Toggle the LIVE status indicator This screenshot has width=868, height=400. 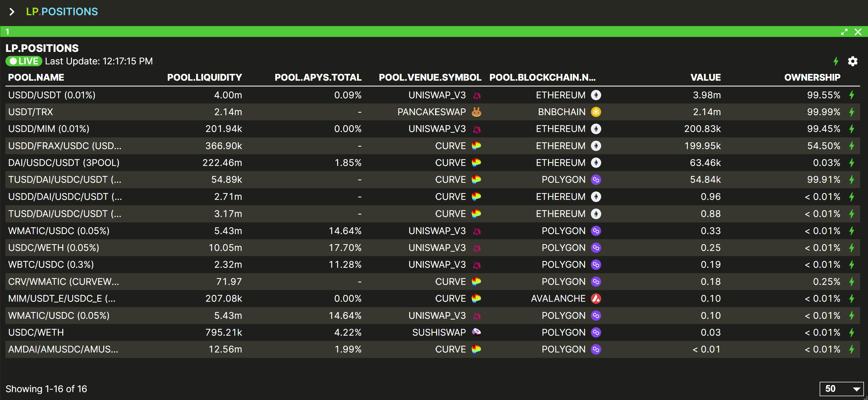24,61
